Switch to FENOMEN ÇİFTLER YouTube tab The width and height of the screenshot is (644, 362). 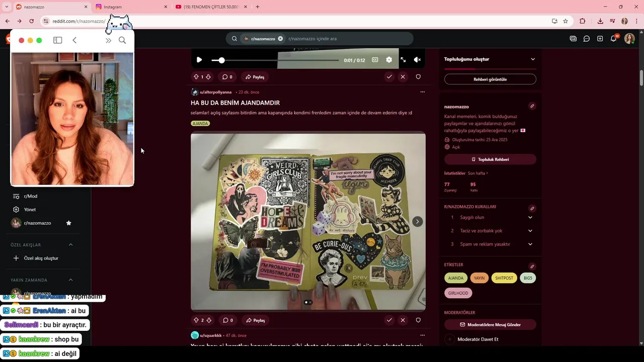coord(211,7)
